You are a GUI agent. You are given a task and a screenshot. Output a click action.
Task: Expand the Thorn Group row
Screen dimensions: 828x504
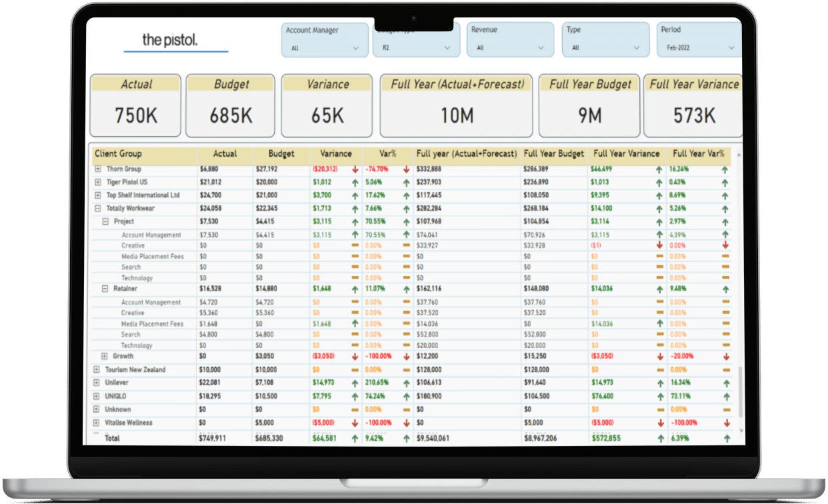coord(97,169)
